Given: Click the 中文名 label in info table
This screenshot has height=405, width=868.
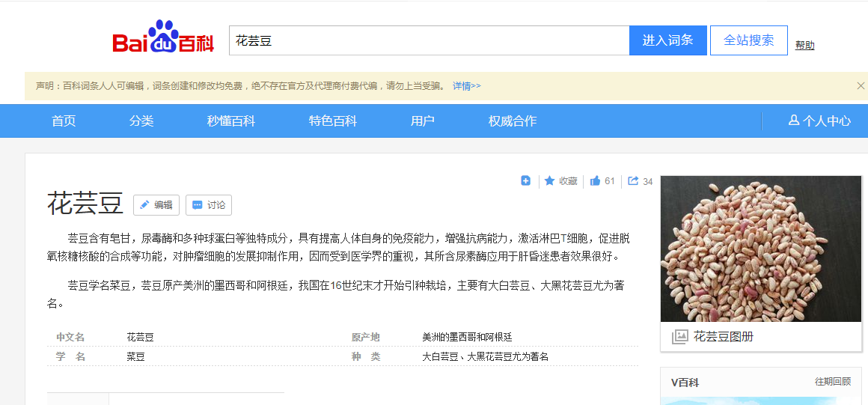Looking at the screenshot, I should pos(70,337).
